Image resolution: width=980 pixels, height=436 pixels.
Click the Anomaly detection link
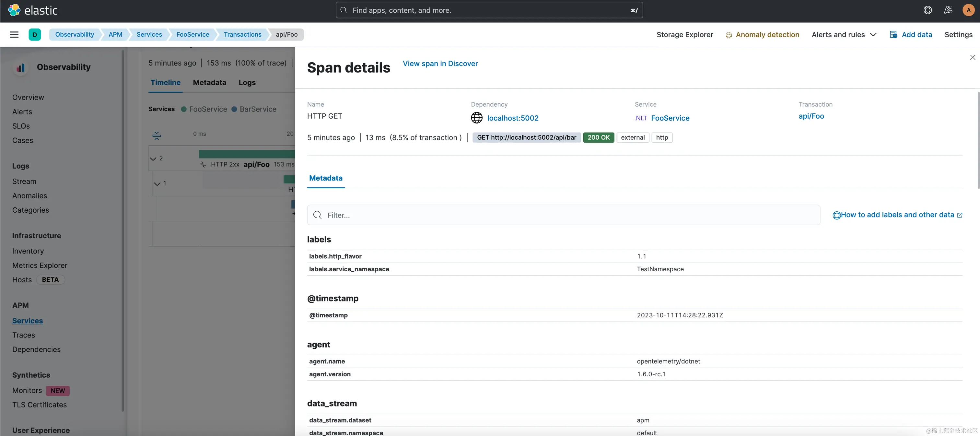click(767, 35)
